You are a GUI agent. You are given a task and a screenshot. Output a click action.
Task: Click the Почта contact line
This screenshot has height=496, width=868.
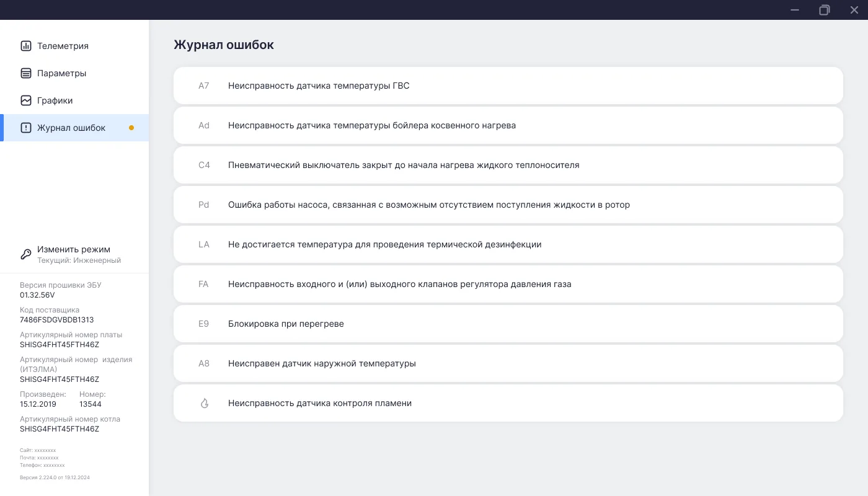[x=39, y=458]
